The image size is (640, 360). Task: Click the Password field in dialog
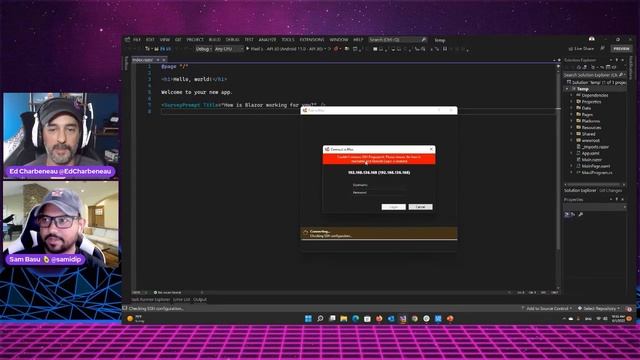tap(388, 193)
